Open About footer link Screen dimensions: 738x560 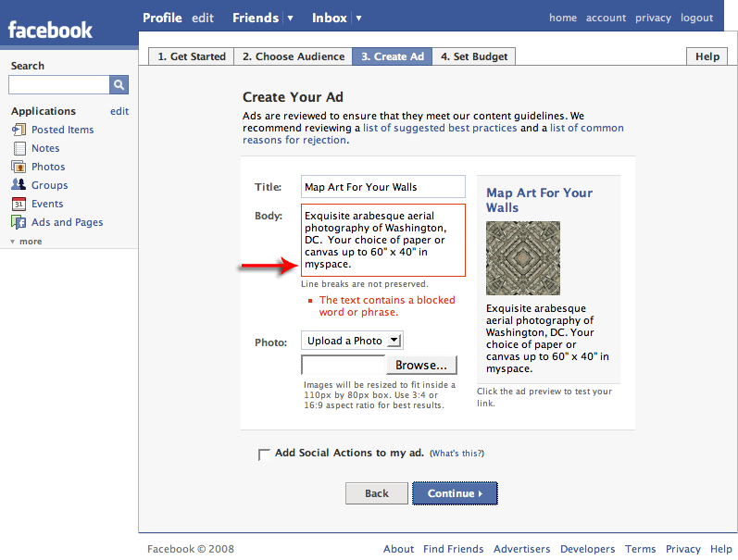[x=398, y=549]
